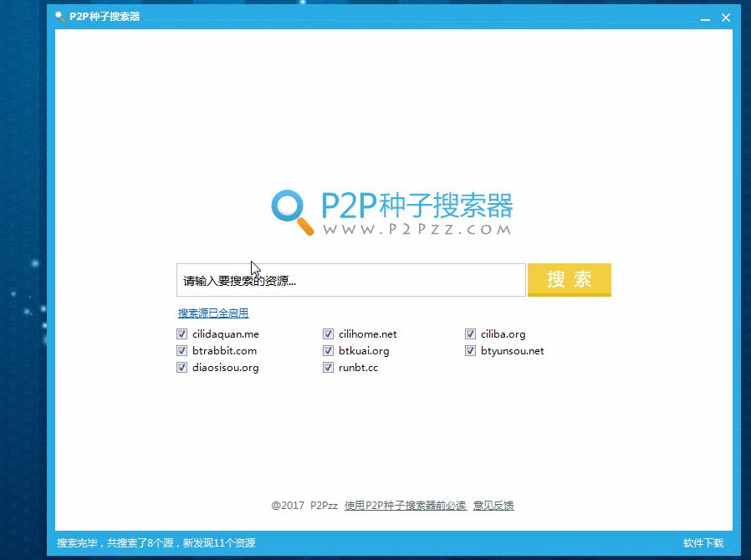Disable the diaosisou.org search source
The image size is (751, 560).
181,367
